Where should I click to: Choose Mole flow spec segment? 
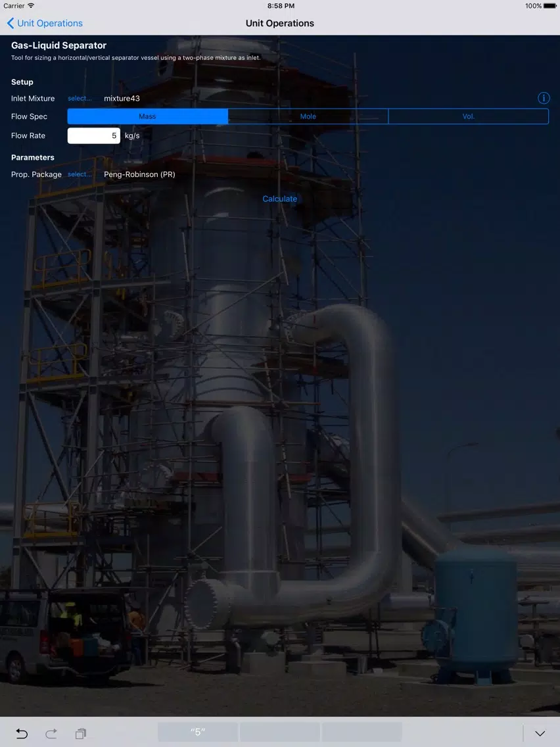coord(308,116)
